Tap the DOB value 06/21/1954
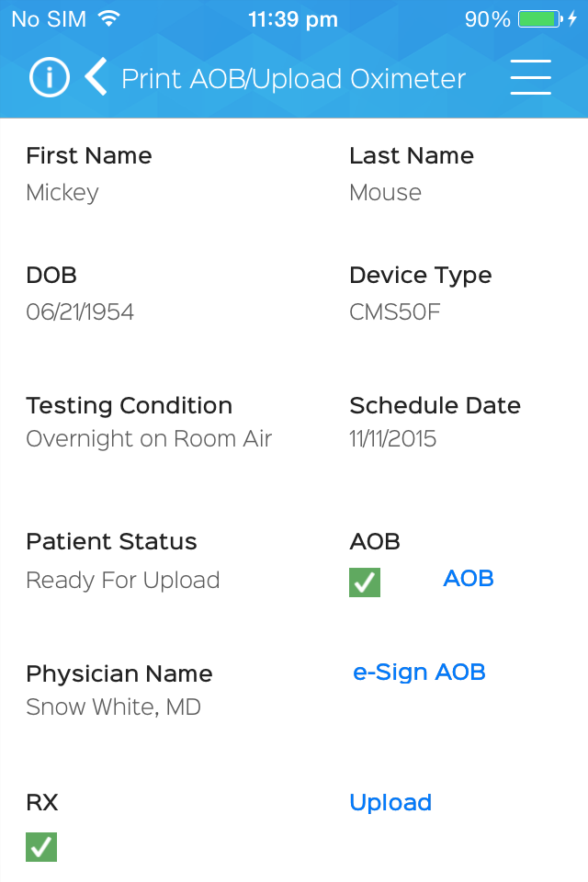The width and height of the screenshot is (588, 882). [80, 311]
